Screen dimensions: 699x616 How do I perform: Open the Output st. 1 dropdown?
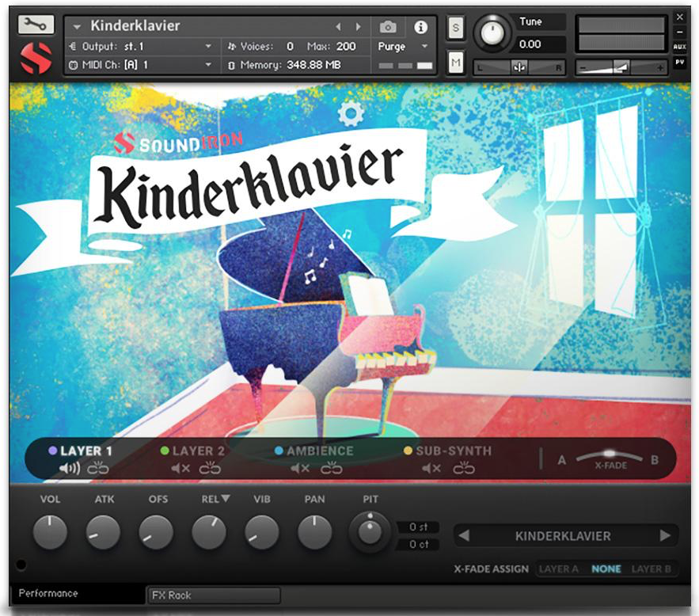tap(207, 46)
